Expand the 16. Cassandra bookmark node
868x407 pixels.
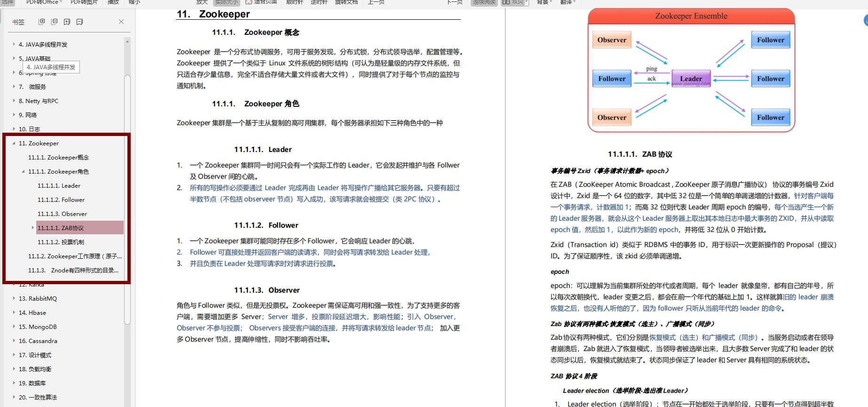click(x=14, y=341)
